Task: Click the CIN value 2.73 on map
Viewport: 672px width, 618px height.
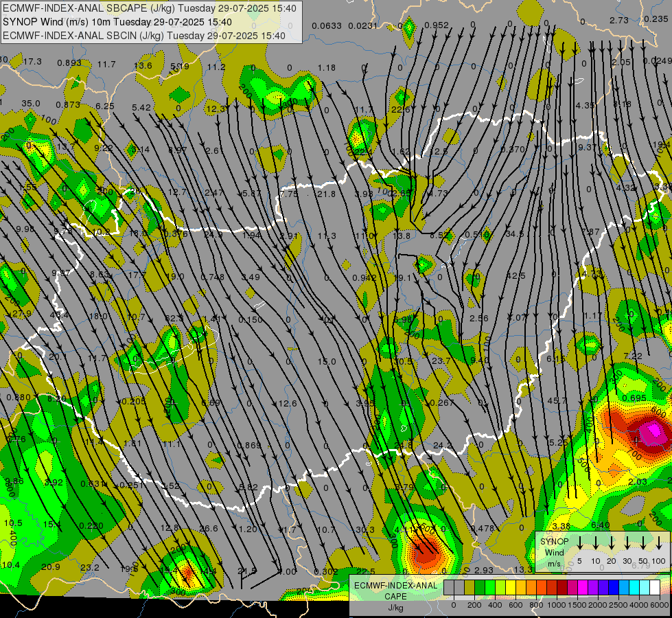Action: 619,20
